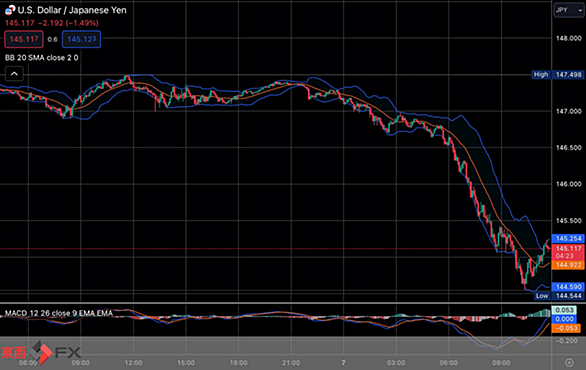Select the MACD 12 26 indicator label
The image size is (586, 370).
[x=59, y=313]
